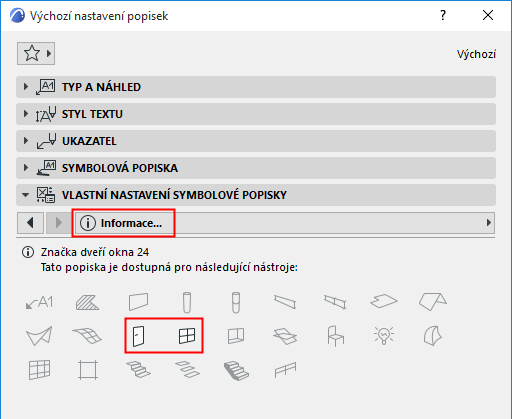Collapse VLASTNÍ NASTAVENÍ SYMBOLOVÉ POPISKY panel
The width and height of the screenshot is (512, 419).
[x=256, y=195]
